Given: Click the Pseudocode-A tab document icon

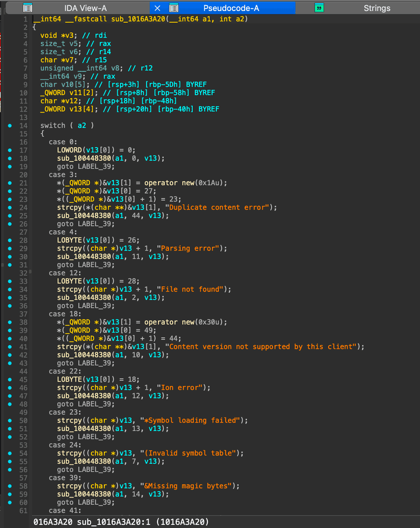Looking at the screenshot, I should 174,8.
